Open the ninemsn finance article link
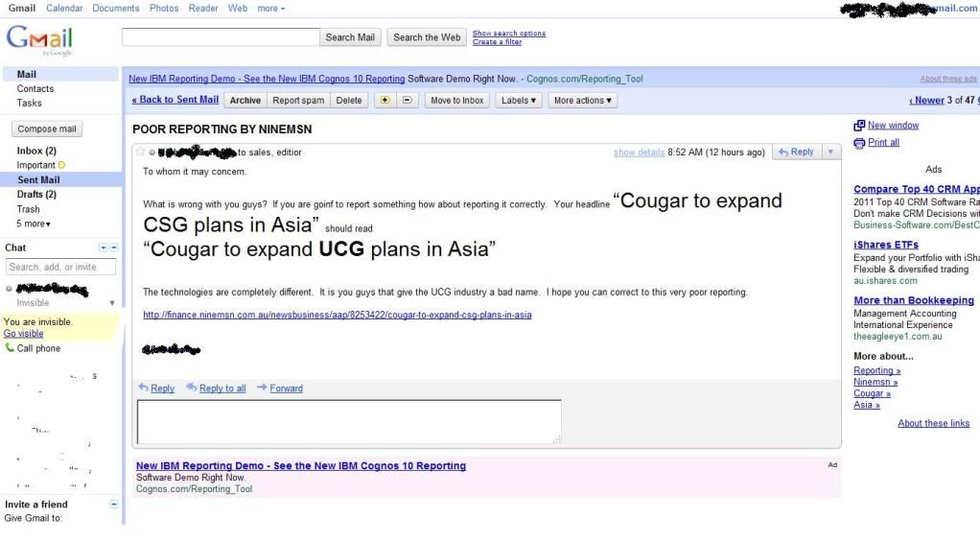Viewport: 980px width, 542px height. 338,315
